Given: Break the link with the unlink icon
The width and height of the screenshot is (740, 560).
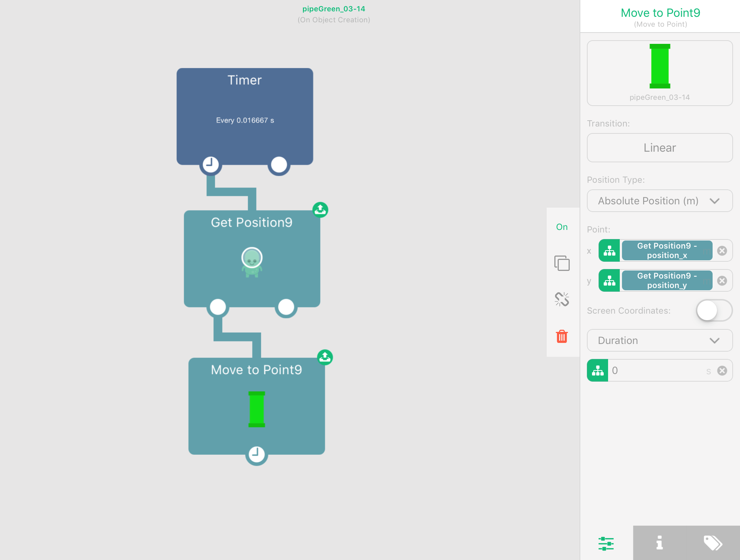Looking at the screenshot, I should pyautogui.click(x=562, y=299).
